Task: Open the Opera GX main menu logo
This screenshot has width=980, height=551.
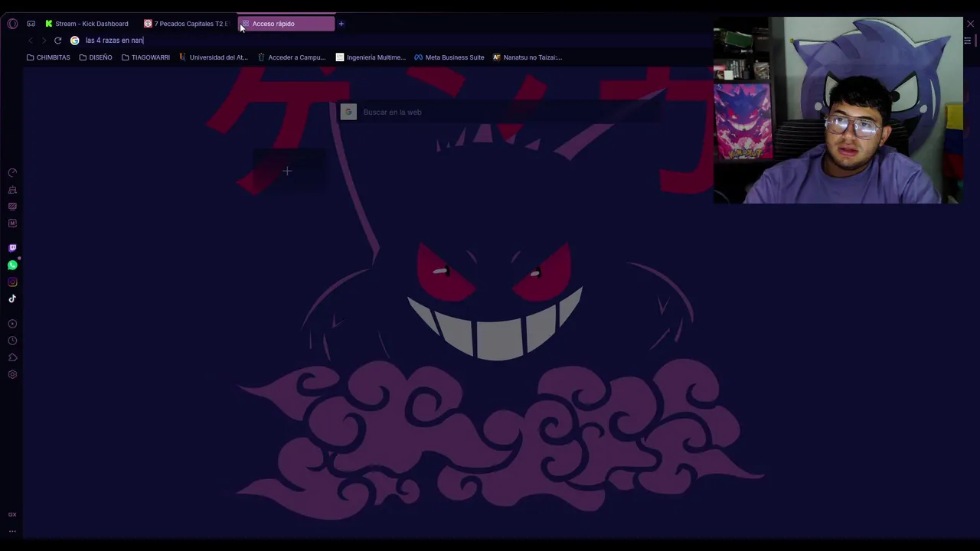Action: point(12,24)
